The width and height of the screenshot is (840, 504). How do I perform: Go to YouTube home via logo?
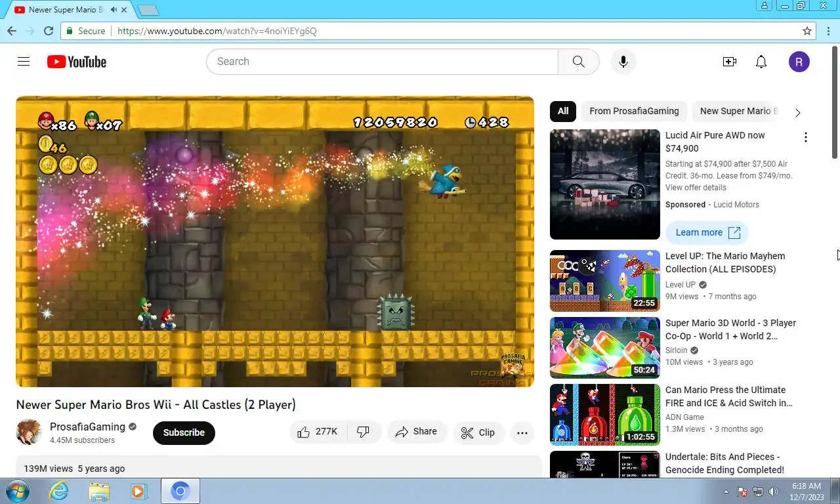[77, 62]
